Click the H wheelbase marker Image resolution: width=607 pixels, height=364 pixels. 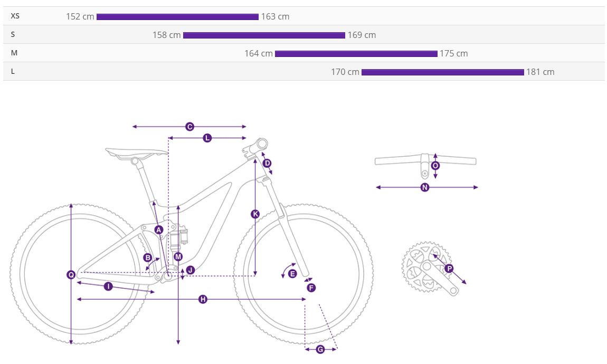coord(203,299)
